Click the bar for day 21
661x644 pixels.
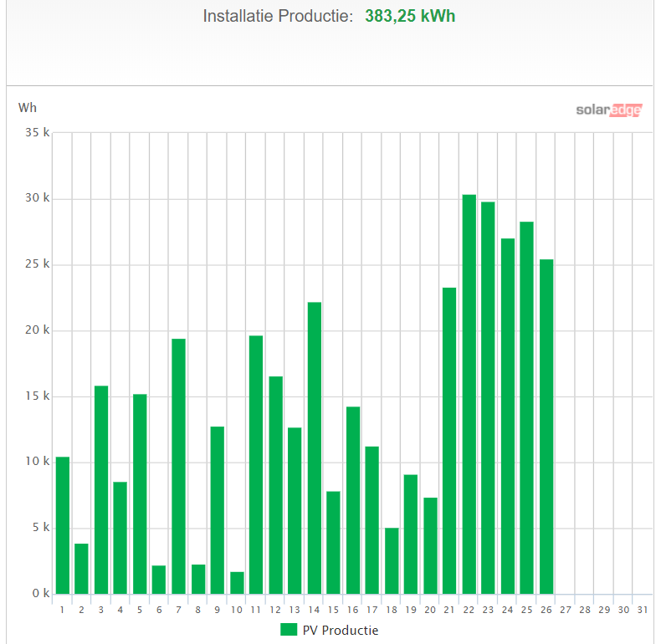449,441
